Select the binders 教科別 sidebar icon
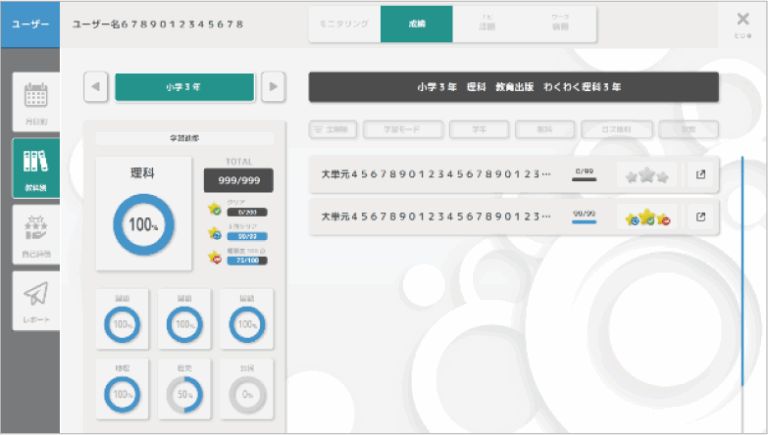The height and width of the screenshot is (435, 768). (36, 168)
